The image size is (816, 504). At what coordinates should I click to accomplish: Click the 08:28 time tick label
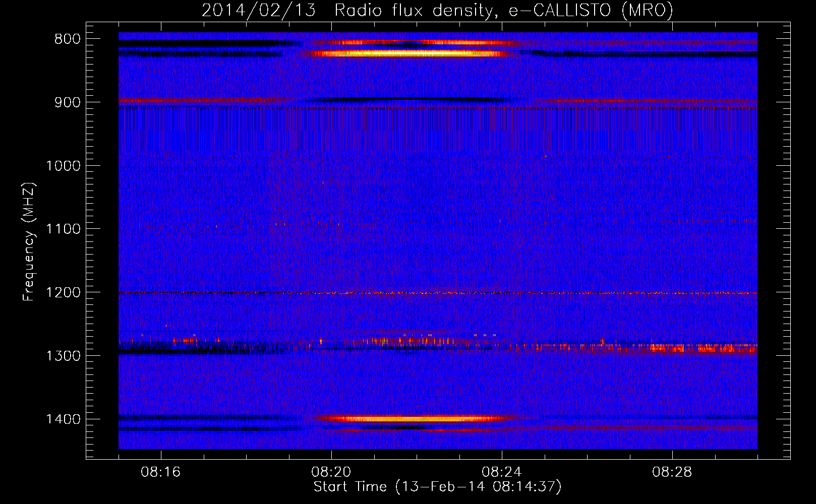pos(672,472)
